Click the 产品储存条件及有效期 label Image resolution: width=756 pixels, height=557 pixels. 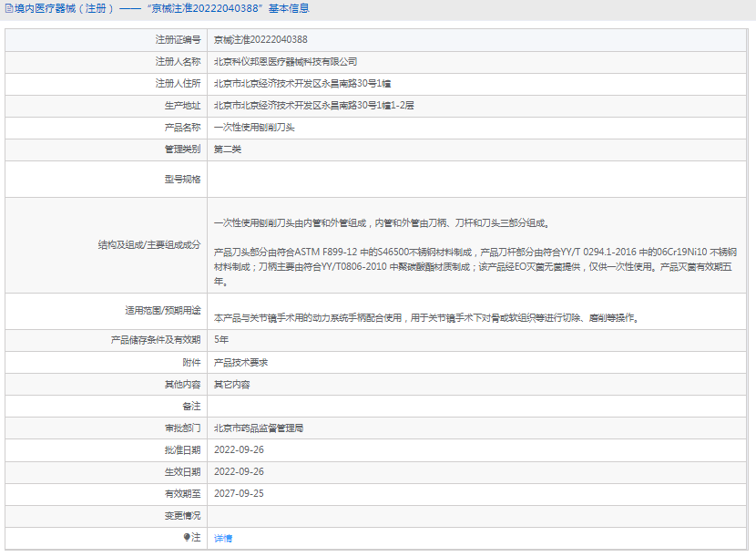point(155,340)
